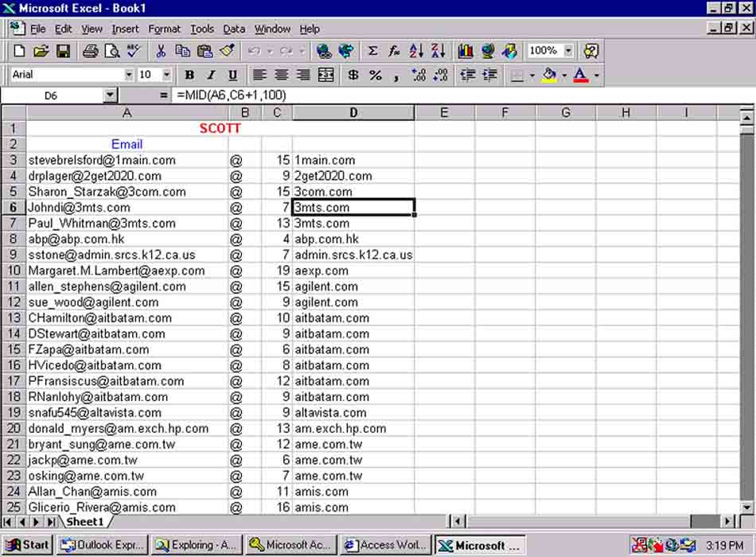The height and width of the screenshot is (557, 756).
Task: Toggle Bold formatting
Action: (x=189, y=75)
